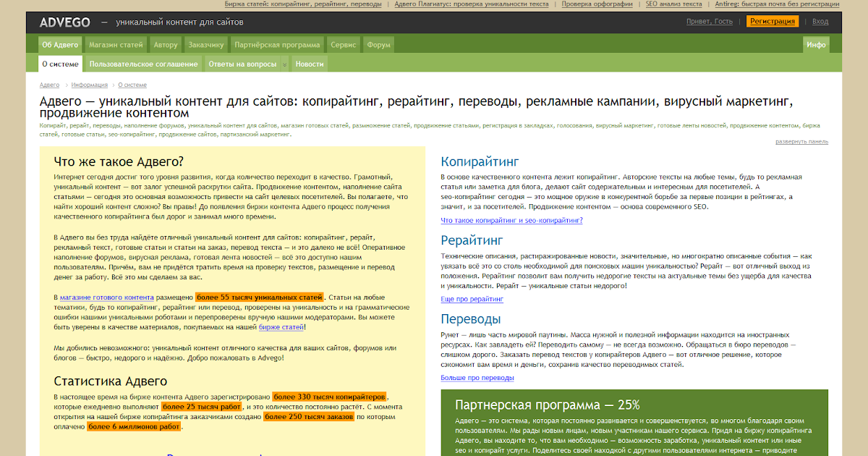Viewport: 868px width, 456px height.
Task: Click the orange Регистрация button
Action: 773,22
